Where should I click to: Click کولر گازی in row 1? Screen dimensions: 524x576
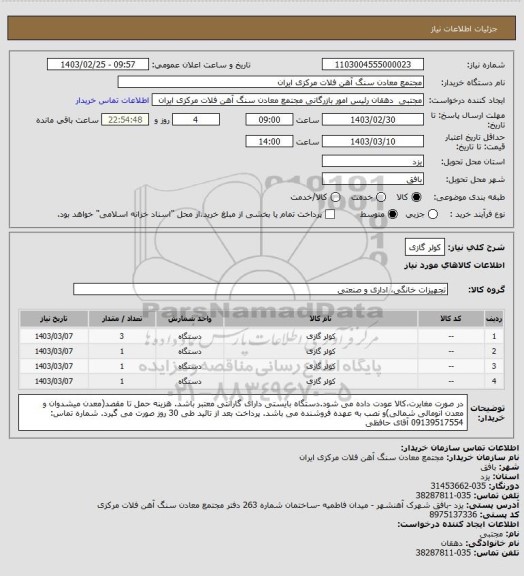coord(321,336)
